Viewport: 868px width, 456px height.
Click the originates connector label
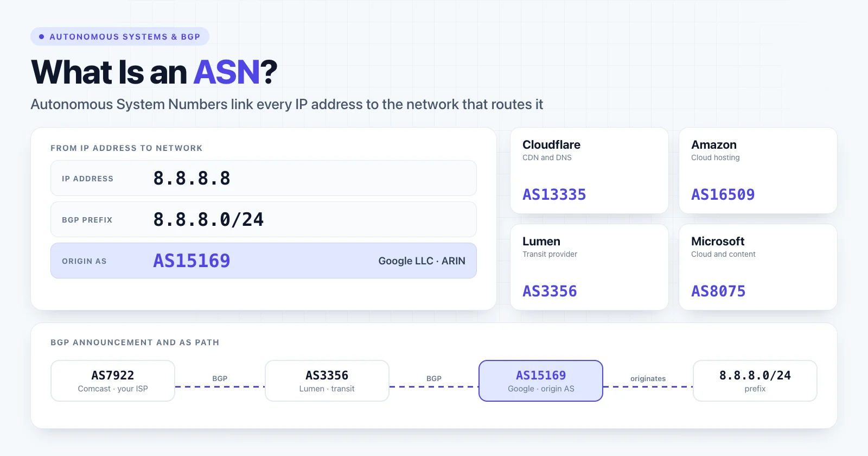click(648, 378)
